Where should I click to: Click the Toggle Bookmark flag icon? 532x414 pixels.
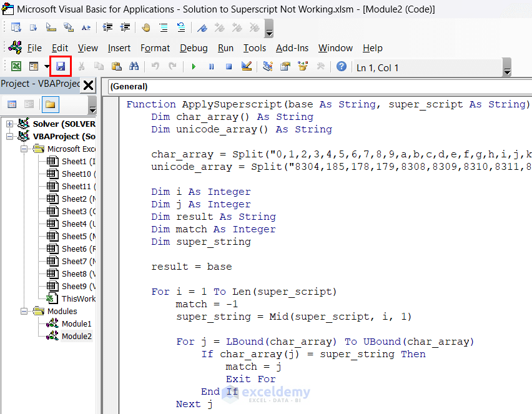(202, 27)
